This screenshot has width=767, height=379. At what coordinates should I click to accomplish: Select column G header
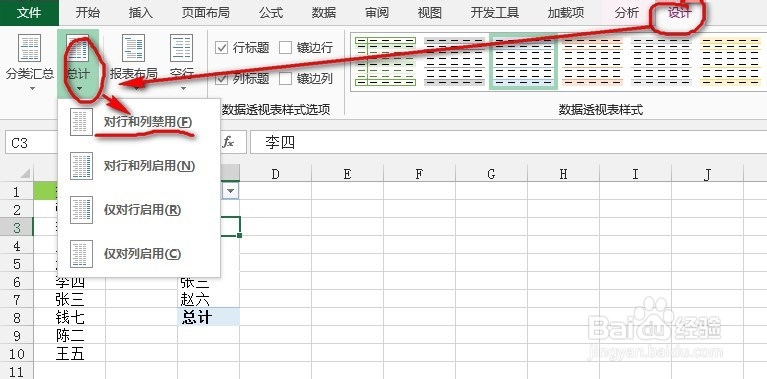click(x=491, y=174)
